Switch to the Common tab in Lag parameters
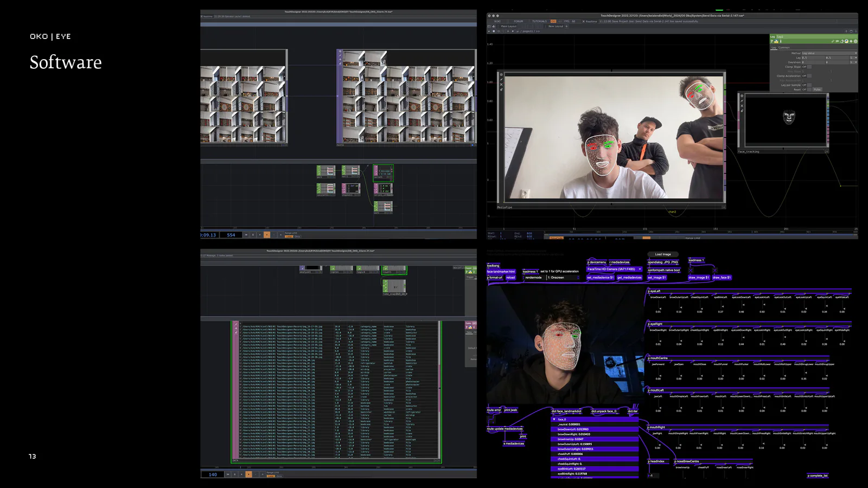868x488 pixels. [784, 48]
